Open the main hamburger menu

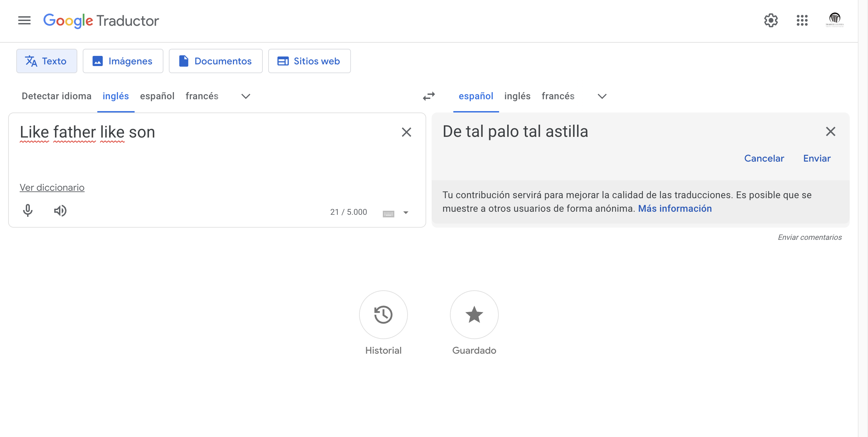click(24, 21)
